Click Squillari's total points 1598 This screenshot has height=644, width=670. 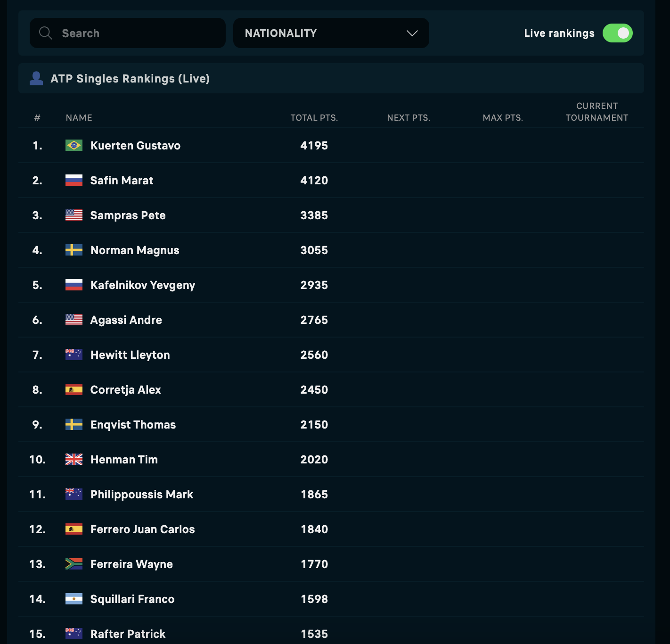pyautogui.click(x=314, y=599)
